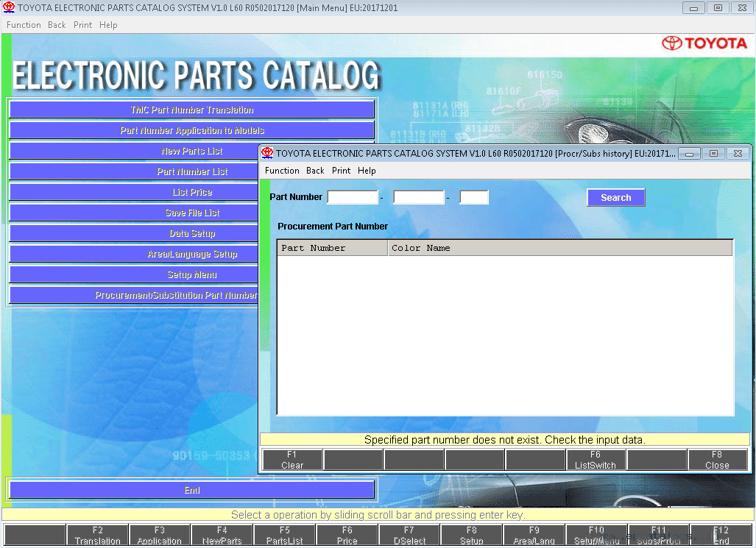Open TMC Part Number Translation
Screen dimensions: 756x548
[192, 110]
